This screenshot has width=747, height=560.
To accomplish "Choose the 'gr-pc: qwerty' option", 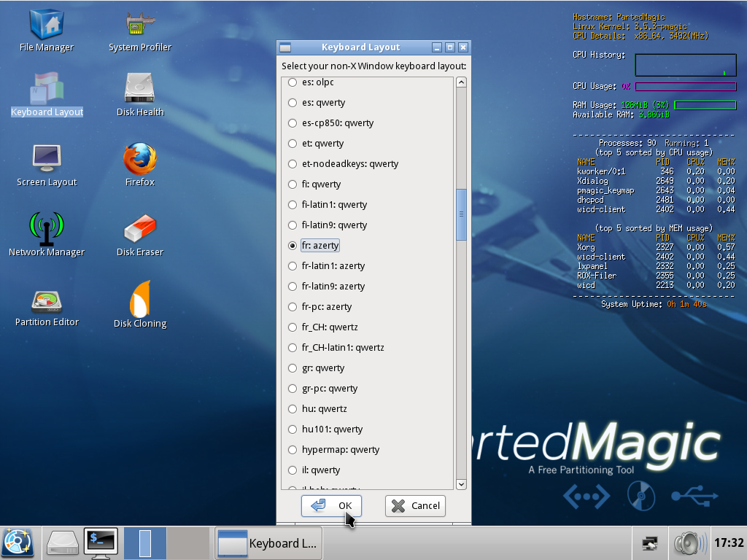I will (322, 389).
